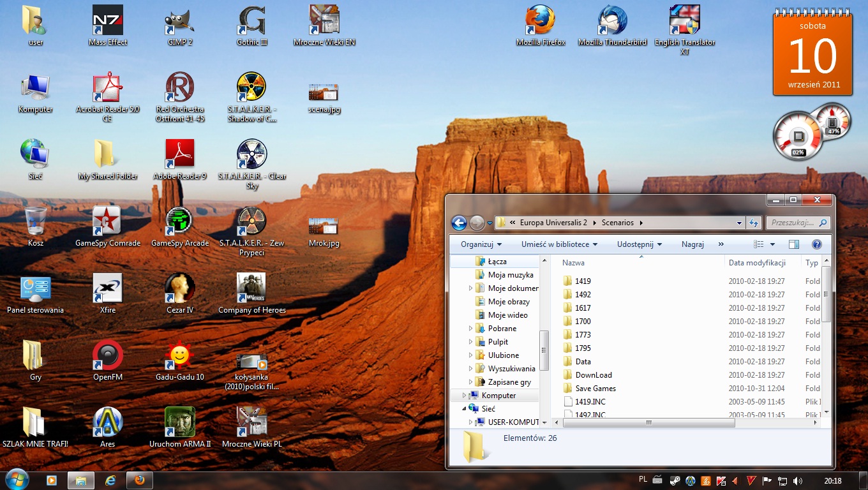This screenshot has height=490, width=868.
Task: Click the Explorer help question mark icon
Action: [x=816, y=244]
